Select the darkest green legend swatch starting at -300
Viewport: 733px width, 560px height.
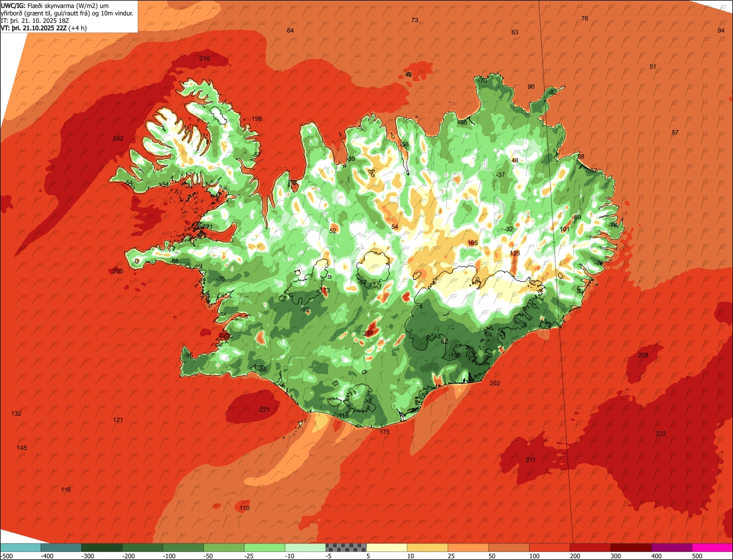click(x=101, y=547)
